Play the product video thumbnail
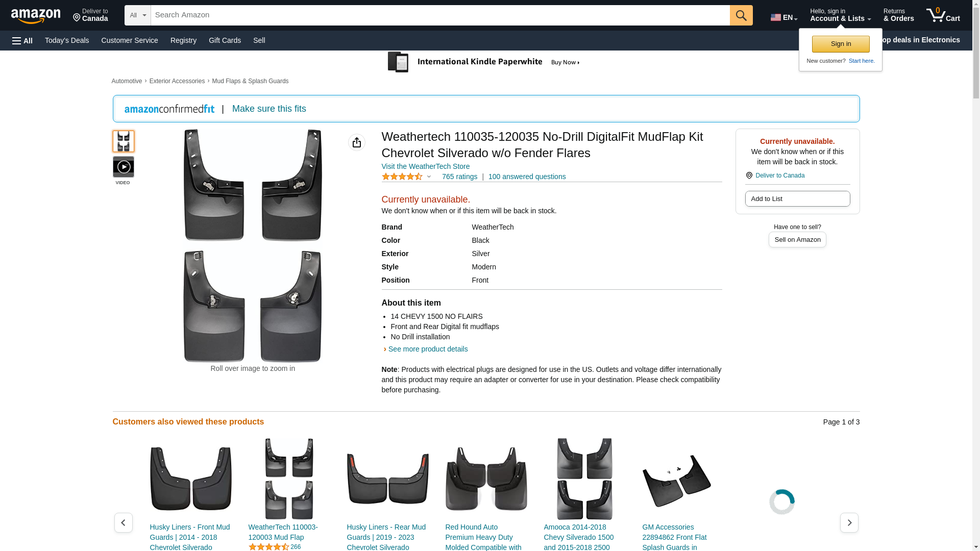The image size is (980, 551). (123, 167)
